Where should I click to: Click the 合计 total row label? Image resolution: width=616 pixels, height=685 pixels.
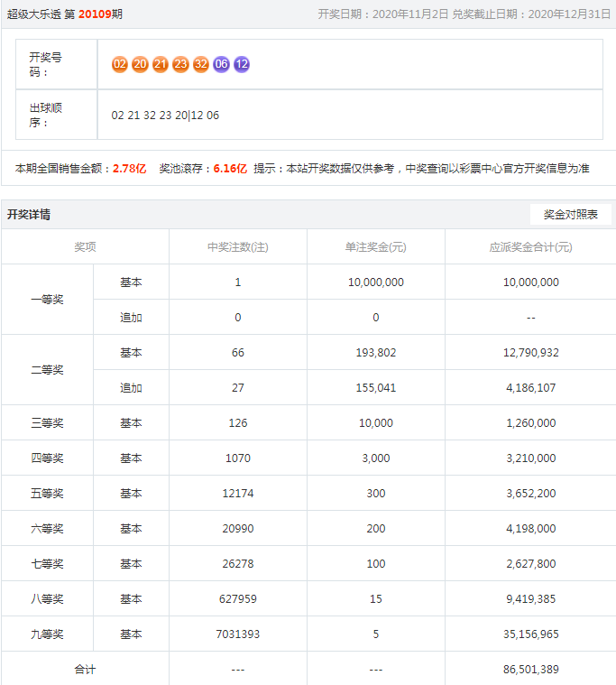click(x=85, y=670)
